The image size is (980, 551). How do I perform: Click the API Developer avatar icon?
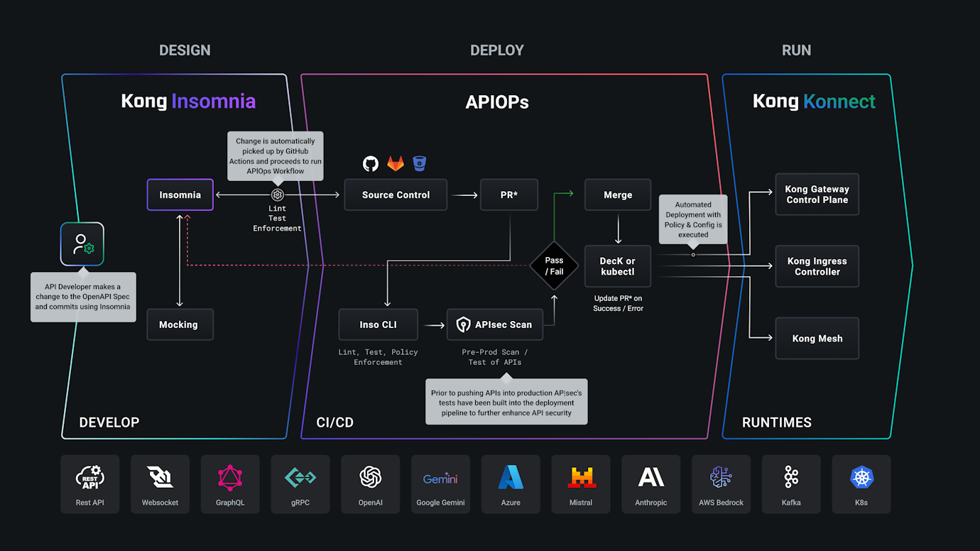pyautogui.click(x=82, y=244)
